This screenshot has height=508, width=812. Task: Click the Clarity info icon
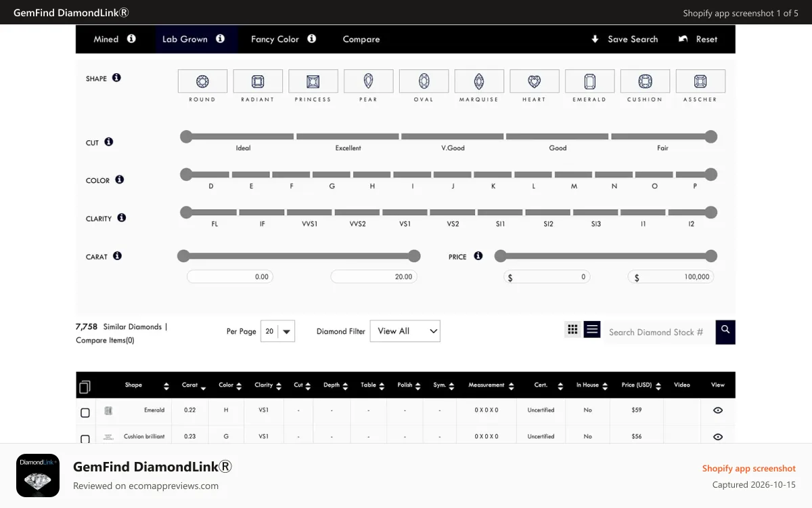click(122, 217)
